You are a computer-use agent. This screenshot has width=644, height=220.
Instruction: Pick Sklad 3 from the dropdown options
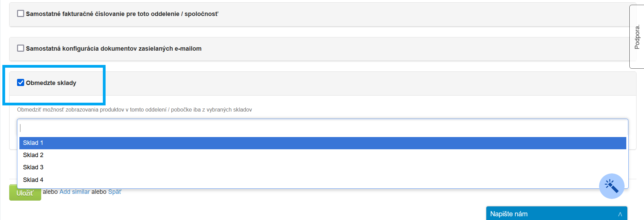pyautogui.click(x=33, y=167)
